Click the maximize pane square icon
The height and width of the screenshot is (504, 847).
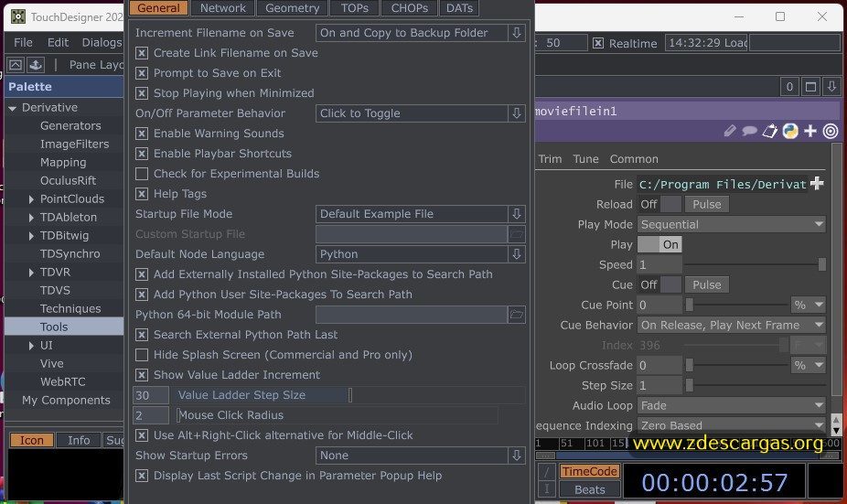(x=810, y=86)
